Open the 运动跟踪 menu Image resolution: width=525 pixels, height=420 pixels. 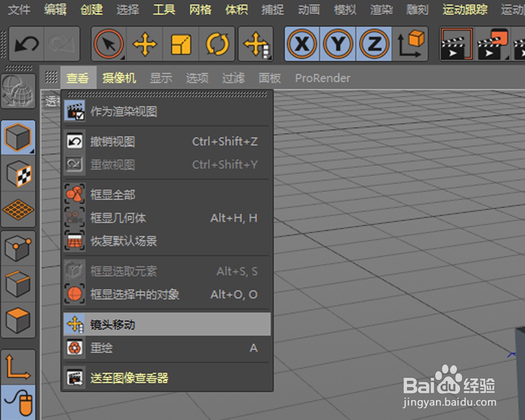(465, 9)
